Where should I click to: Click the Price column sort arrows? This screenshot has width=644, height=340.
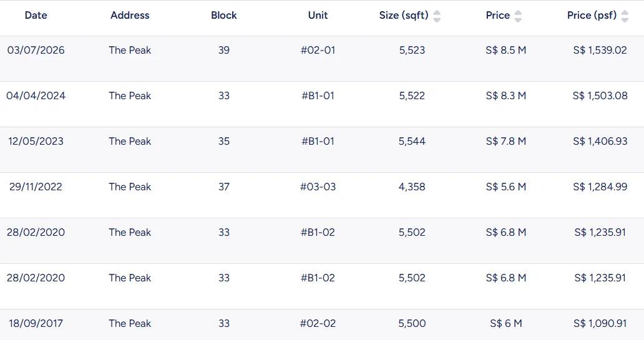(518, 16)
